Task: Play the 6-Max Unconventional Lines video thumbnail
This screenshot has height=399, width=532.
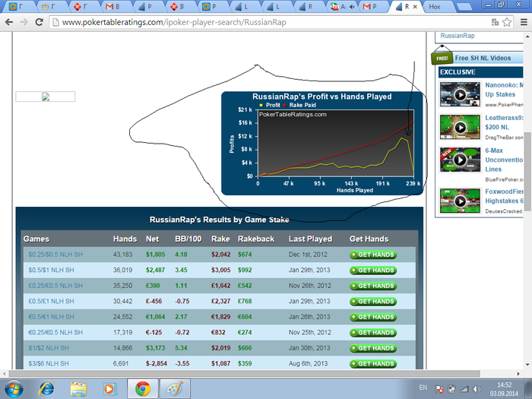Action: [x=460, y=160]
